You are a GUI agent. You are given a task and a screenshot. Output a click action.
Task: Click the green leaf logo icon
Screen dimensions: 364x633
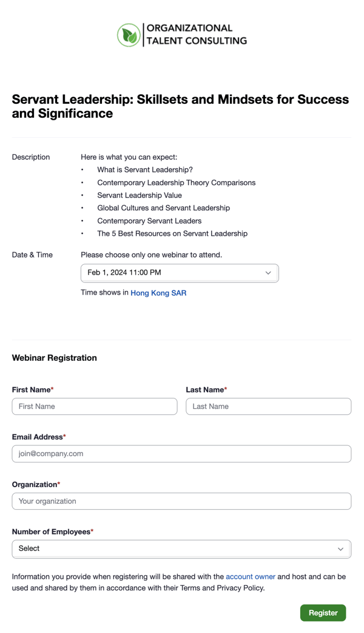127,35
